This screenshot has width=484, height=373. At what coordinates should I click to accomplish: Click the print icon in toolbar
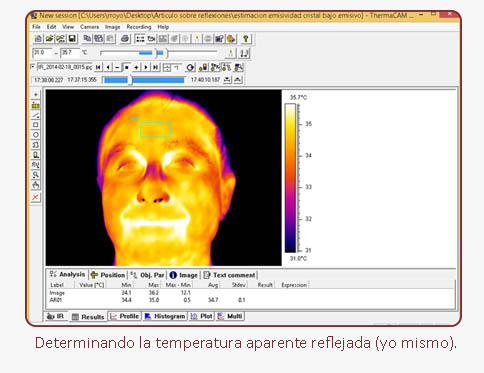click(125, 39)
